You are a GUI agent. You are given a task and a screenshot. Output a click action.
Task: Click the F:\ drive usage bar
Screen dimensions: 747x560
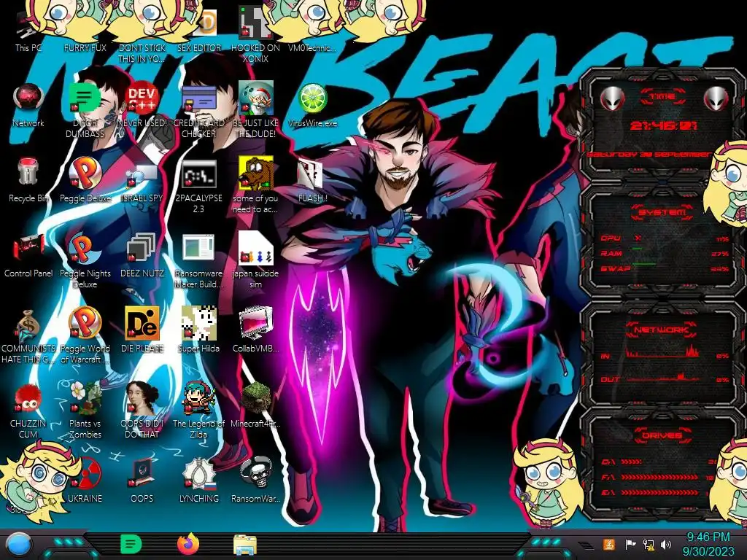[660, 477]
